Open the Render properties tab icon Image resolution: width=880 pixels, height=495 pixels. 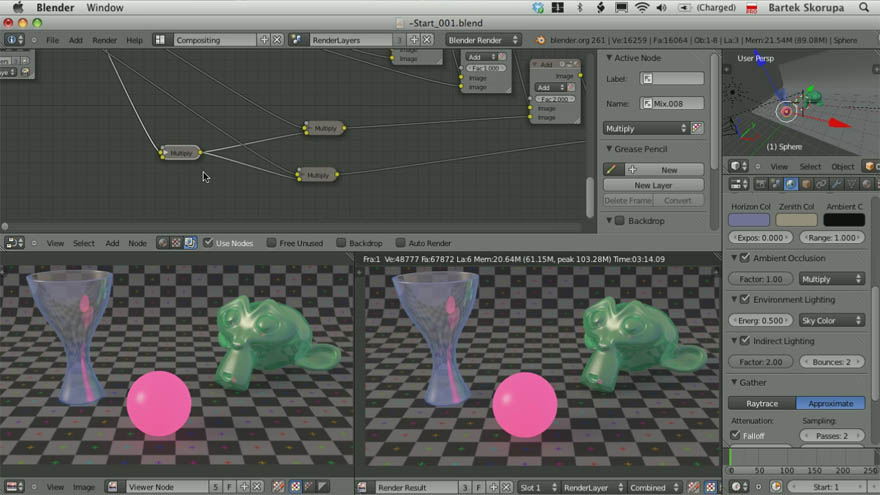tap(760, 184)
